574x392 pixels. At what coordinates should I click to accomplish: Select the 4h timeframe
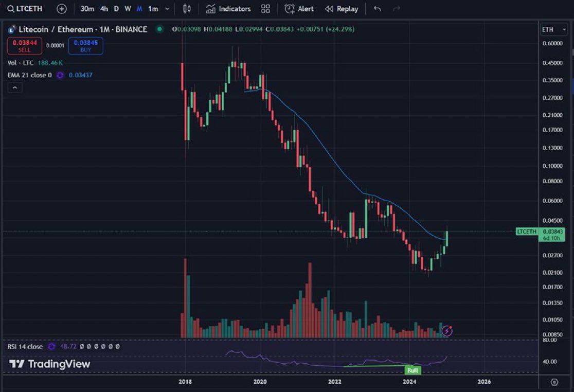pos(104,9)
